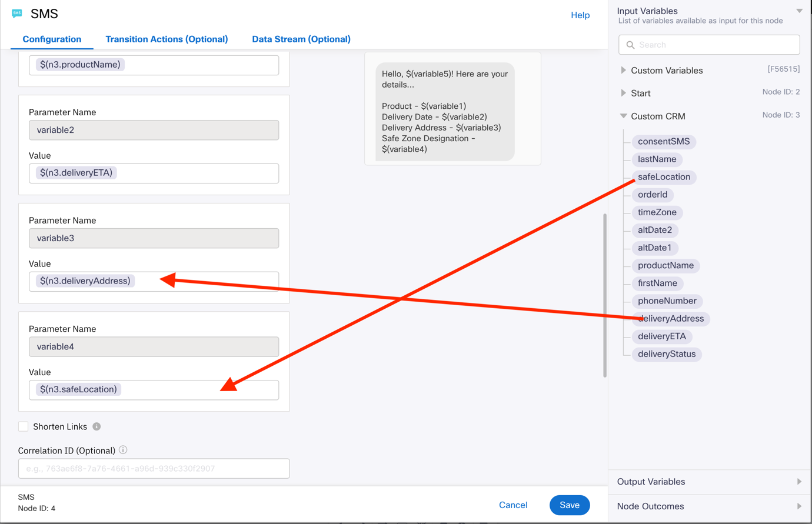This screenshot has height=524, width=812.
Task: Select the deliveryStatus variable chip
Action: point(667,353)
